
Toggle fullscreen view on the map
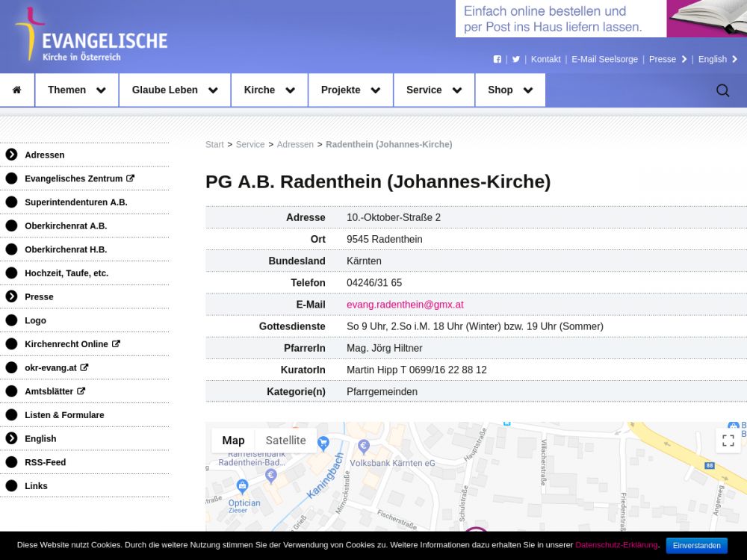pyautogui.click(x=728, y=441)
